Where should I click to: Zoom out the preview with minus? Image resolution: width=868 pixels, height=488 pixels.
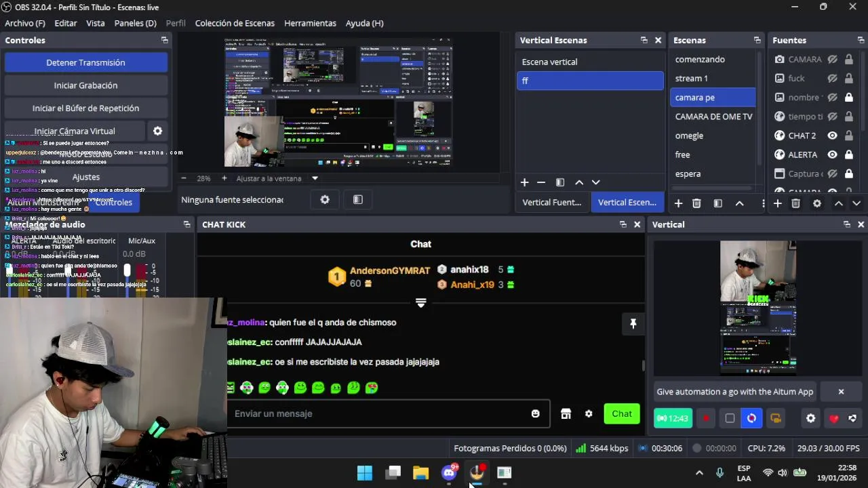coord(184,178)
